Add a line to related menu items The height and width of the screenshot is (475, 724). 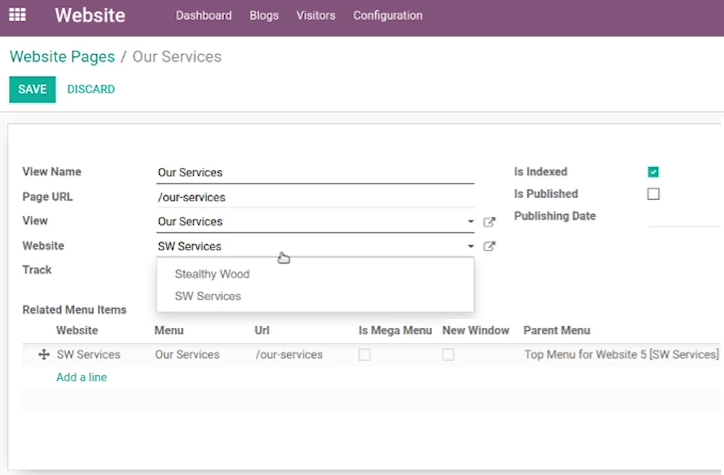(x=82, y=377)
